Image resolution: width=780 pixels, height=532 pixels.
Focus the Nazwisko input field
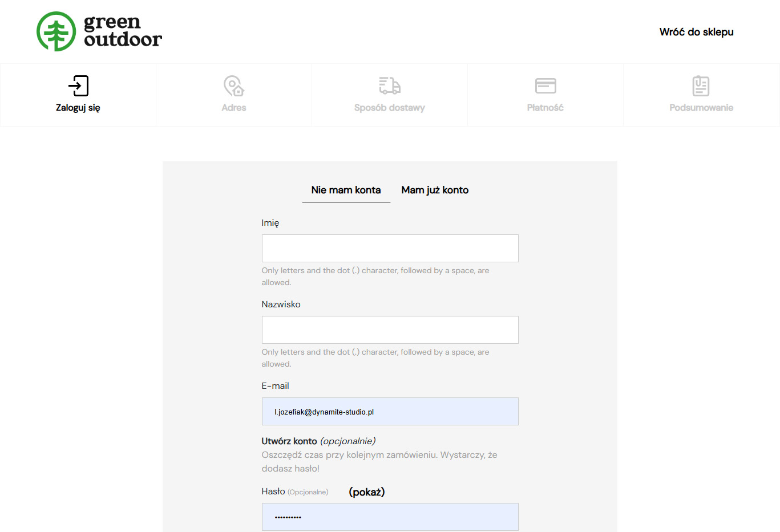[x=390, y=330]
